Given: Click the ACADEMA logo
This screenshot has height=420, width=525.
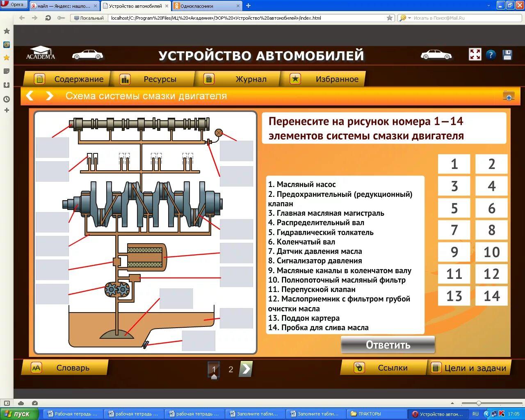Looking at the screenshot, I should coord(40,54).
